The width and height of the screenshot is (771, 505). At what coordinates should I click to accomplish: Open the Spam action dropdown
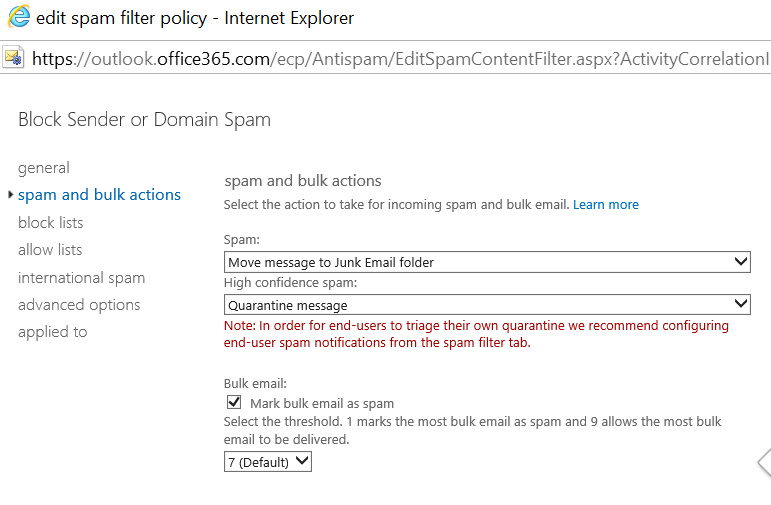coord(487,262)
